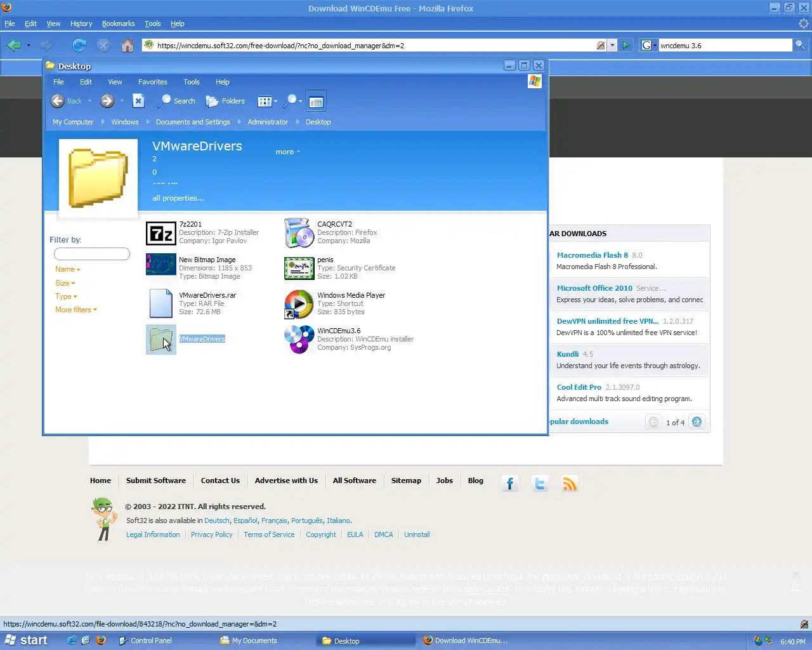The height and width of the screenshot is (650, 812).
Task: Open the Favorites menu in Desktop window
Action: (153, 82)
